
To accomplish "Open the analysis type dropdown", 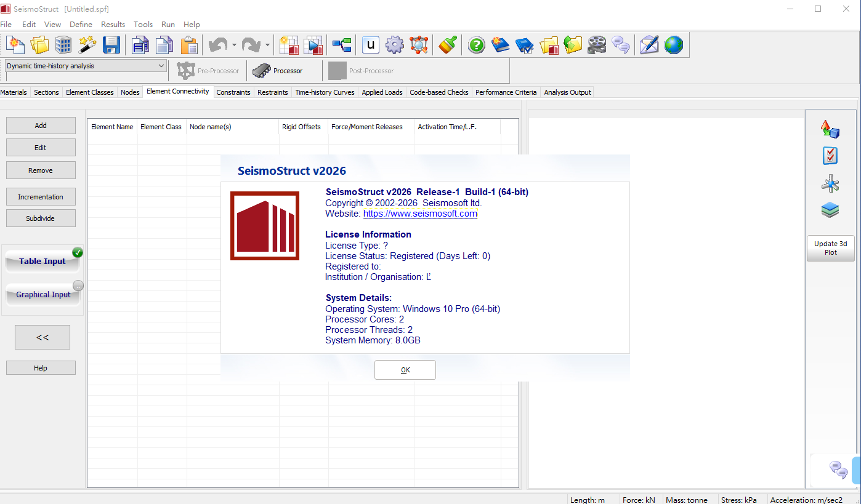I will click(x=86, y=66).
